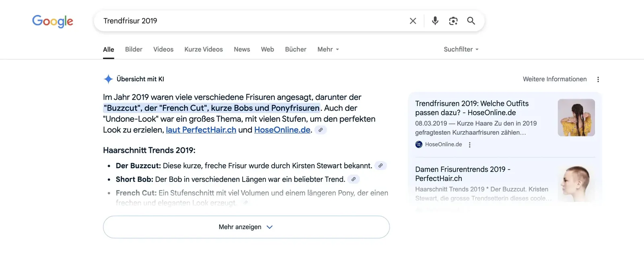Submit search with the magnifying glass icon
This screenshot has height=262, width=644.
tap(471, 21)
